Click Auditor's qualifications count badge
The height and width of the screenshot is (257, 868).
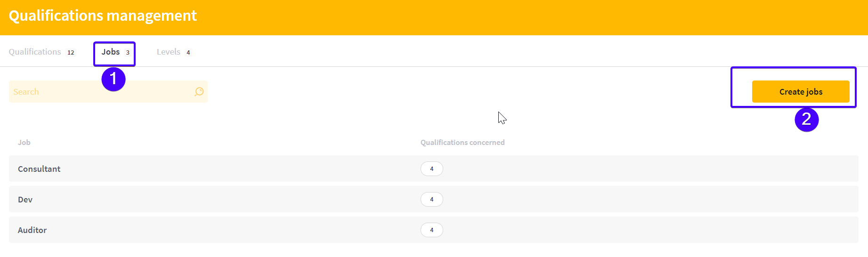coord(432,230)
